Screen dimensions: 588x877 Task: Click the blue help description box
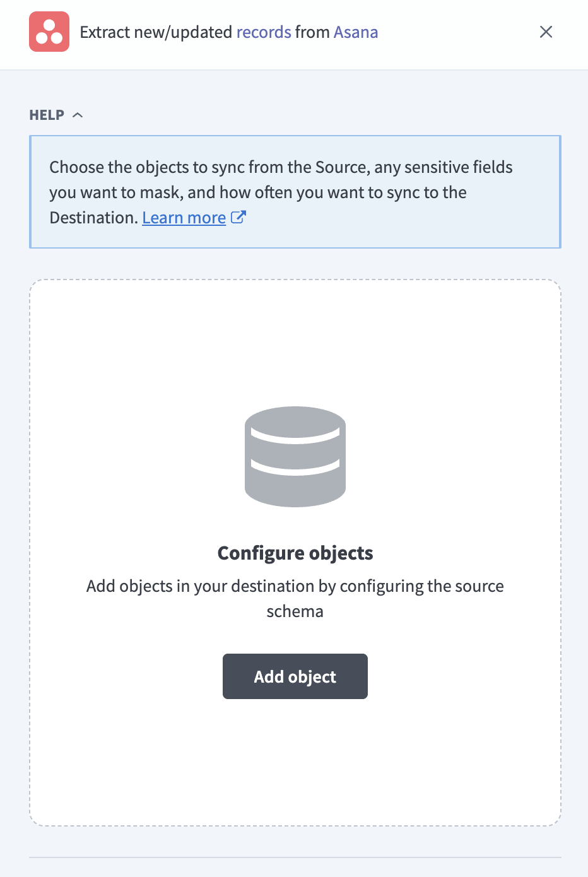point(295,192)
